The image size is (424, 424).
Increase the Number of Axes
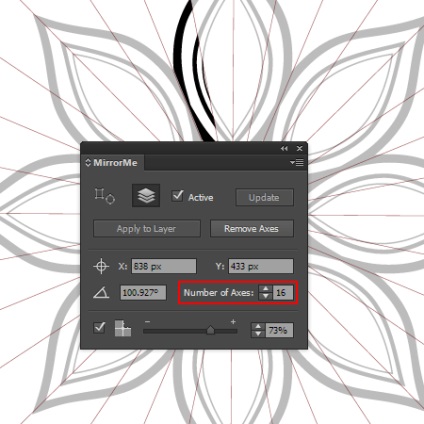265,289
